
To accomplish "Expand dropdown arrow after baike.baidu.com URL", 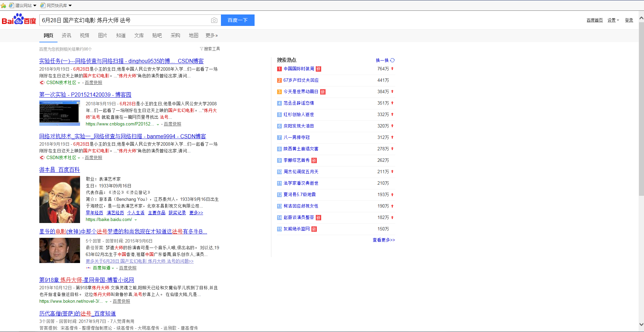I will 136,220.
